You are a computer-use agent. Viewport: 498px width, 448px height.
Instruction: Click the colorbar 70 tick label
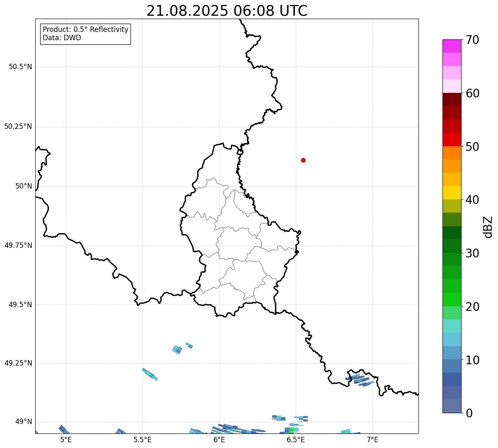coord(472,40)
